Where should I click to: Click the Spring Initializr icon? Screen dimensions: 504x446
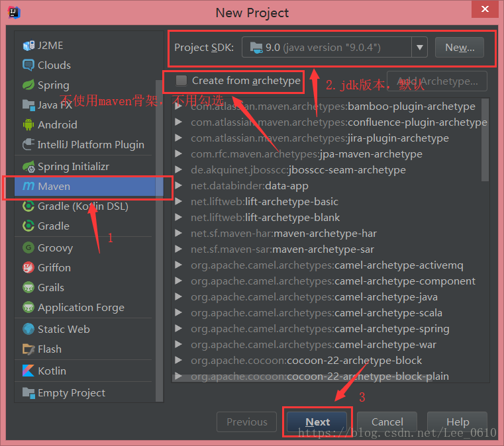[x=28, y=167]
